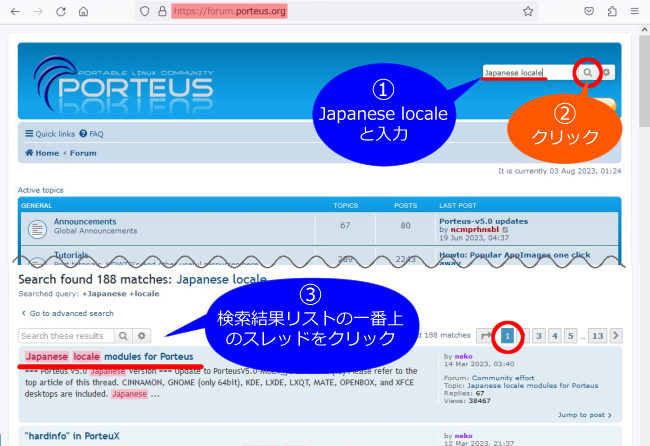Select results page 4
Screen dimensions: 650x446
pos(555,336)
